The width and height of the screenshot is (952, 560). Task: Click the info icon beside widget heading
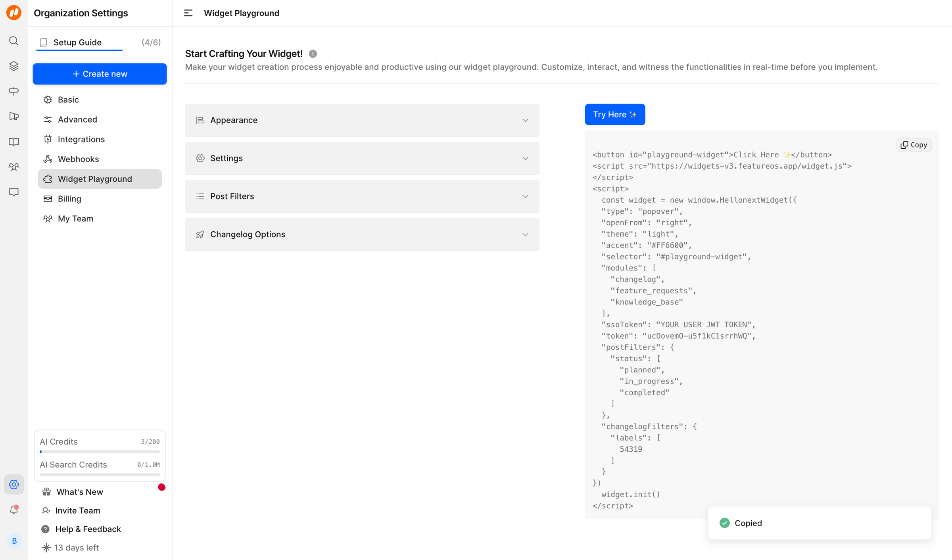(x=313, y=54)
